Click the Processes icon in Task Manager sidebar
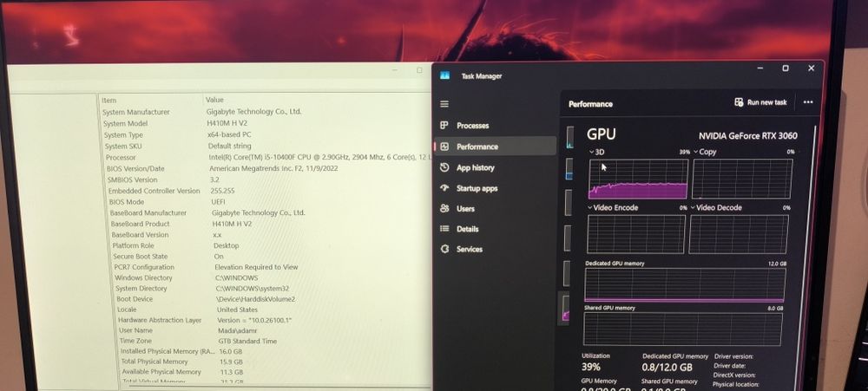 tap(444, 126)
